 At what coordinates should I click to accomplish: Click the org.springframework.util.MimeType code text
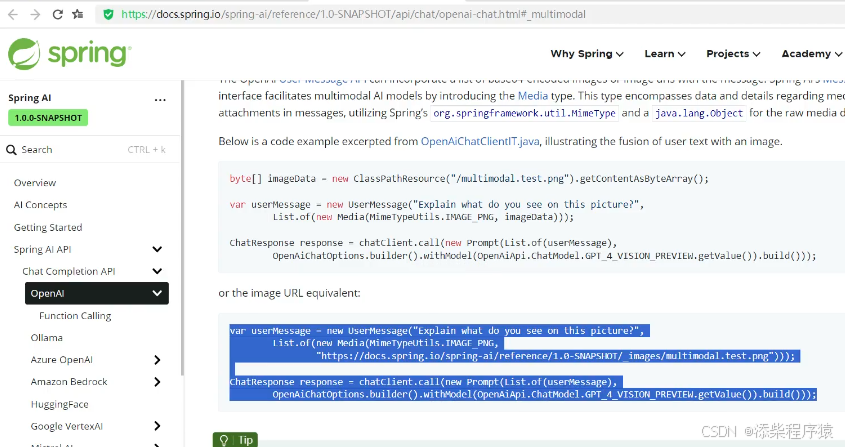coord(524,113)
